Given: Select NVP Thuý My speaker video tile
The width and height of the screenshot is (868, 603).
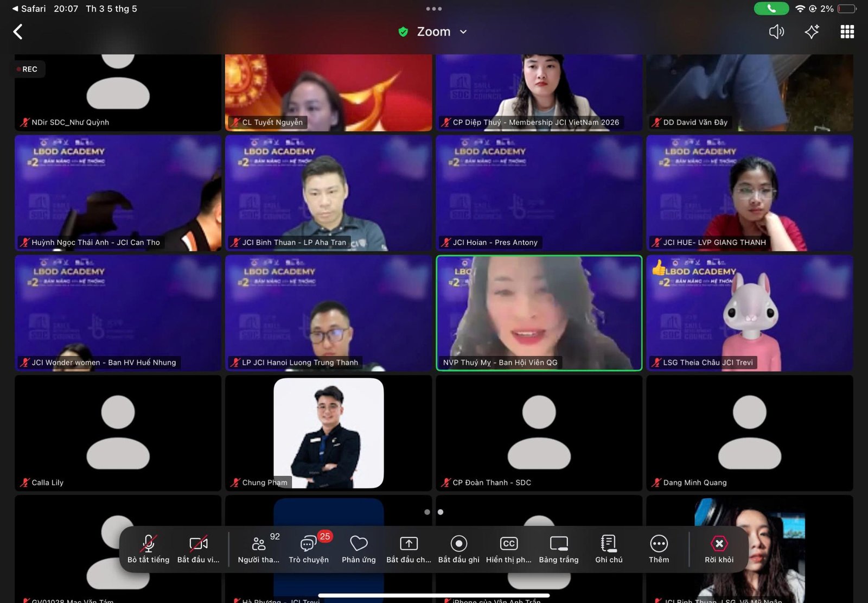Looking at the screenshot, I should coord(539,313).
